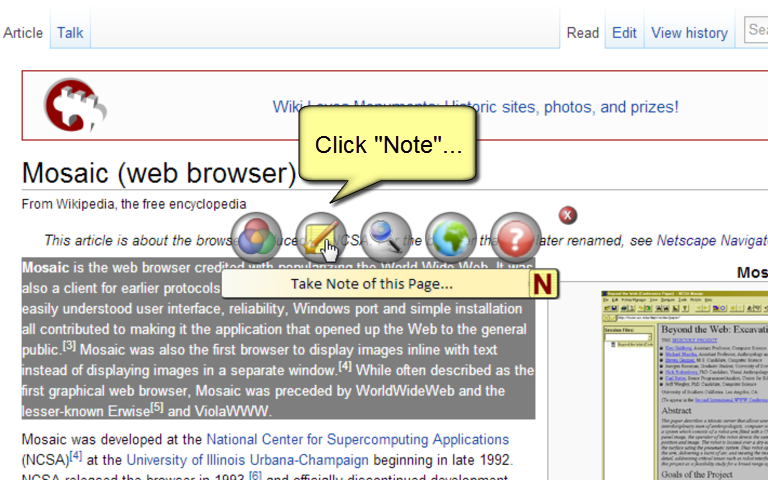Follow the Netscape Navigator link
Screen dimensions: 768x480
[x=712, y=240]
